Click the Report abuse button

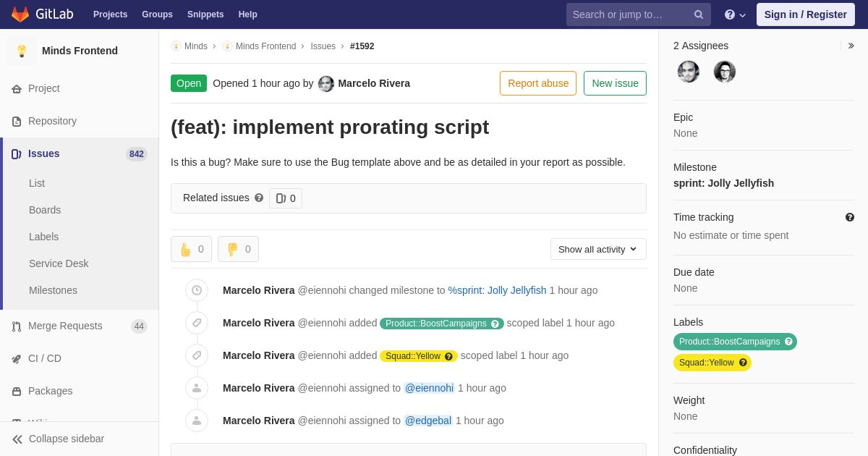tap(538, 83)
